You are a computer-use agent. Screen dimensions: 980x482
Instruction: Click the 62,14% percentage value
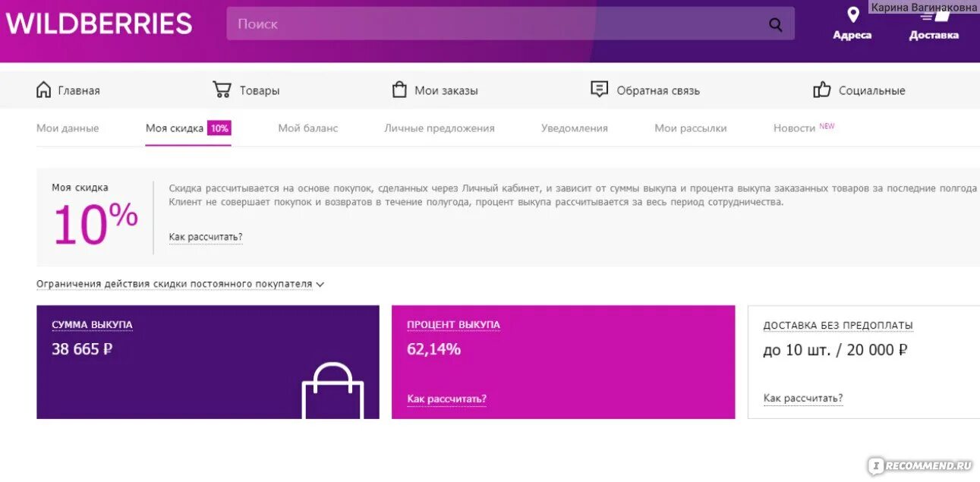tap(433, 349)
